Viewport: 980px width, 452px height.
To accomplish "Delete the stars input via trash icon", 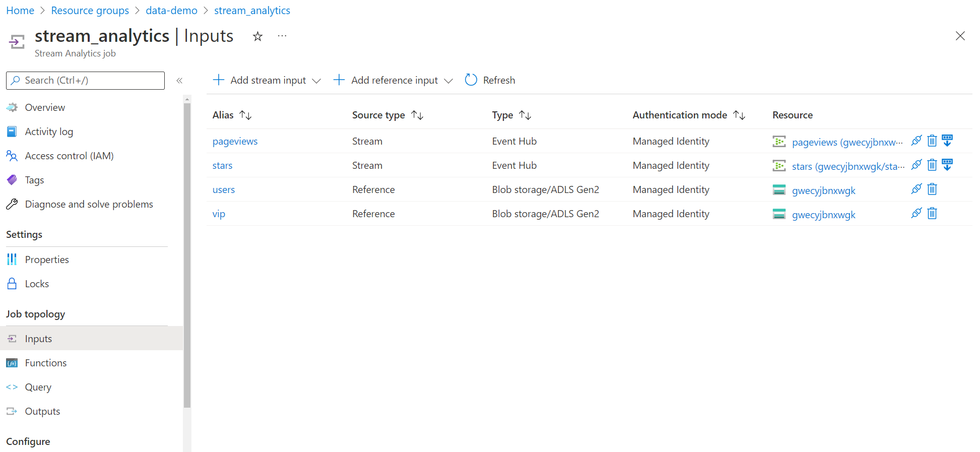I will [932, 165].
